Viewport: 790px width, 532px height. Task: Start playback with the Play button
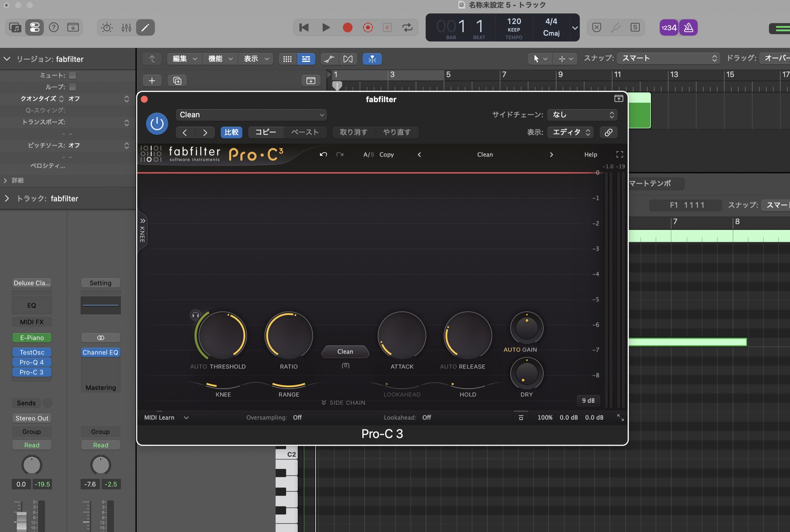tap(326, 28)
